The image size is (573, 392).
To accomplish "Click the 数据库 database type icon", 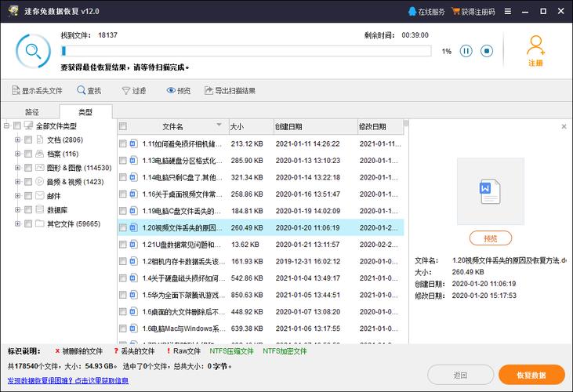I will pos(40,209).
